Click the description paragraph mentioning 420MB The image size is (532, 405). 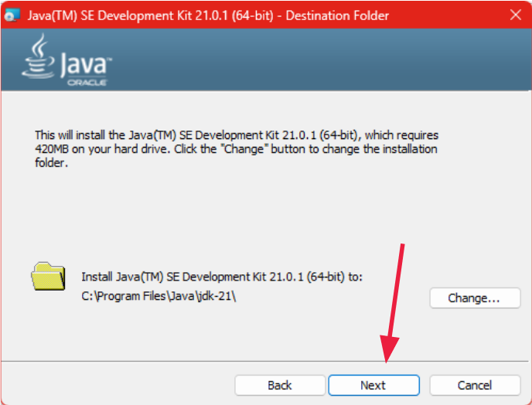pyautogui.click(x=237, y=149)
